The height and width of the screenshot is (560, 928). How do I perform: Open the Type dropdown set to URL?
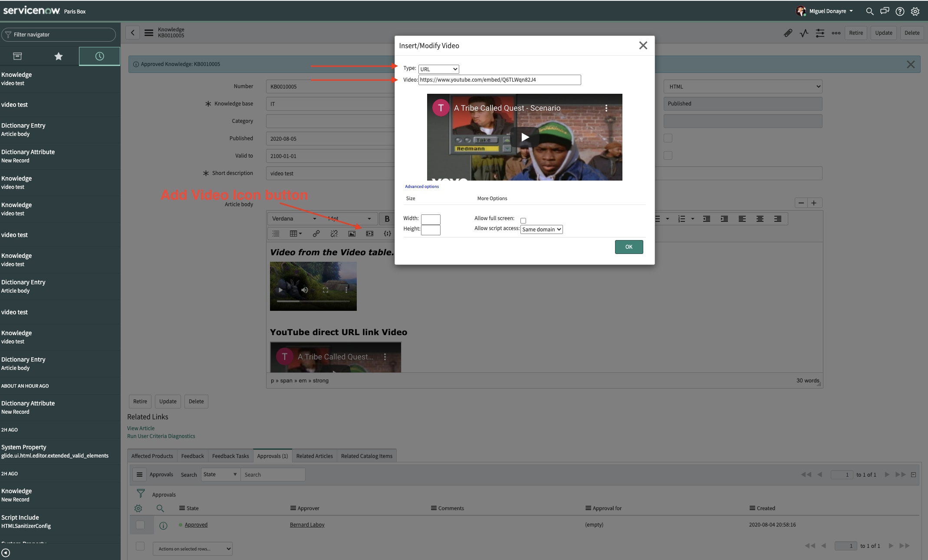(x=438, y=69)
